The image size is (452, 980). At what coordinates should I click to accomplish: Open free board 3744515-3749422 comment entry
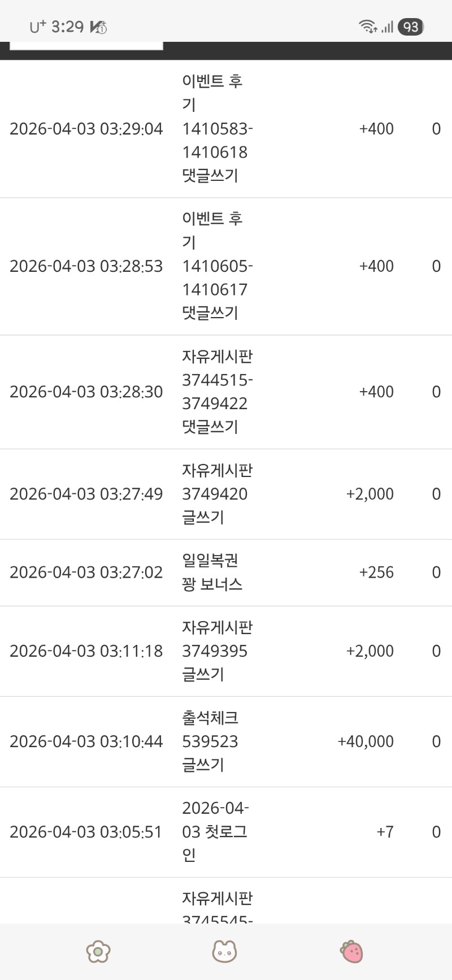(x=217, y=392)
